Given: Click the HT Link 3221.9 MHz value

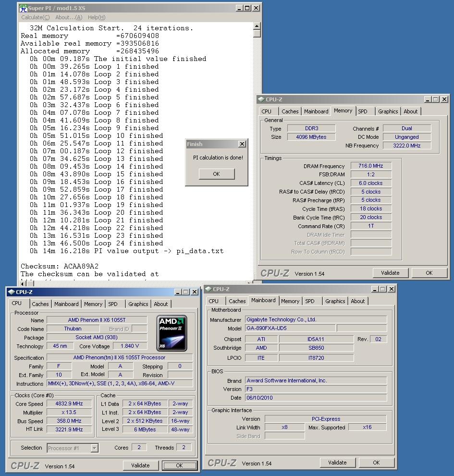Looking at the screenshot, I should pyautogui.click(x=69, y=429).
